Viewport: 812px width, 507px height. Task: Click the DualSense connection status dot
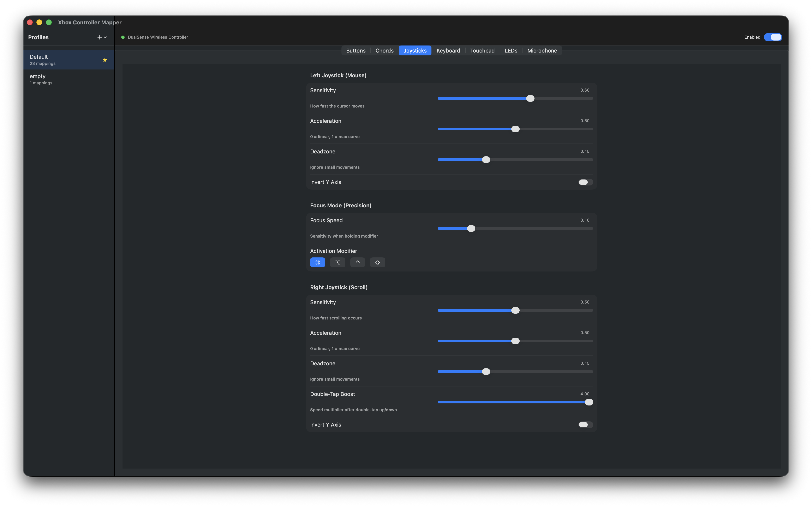123,37
